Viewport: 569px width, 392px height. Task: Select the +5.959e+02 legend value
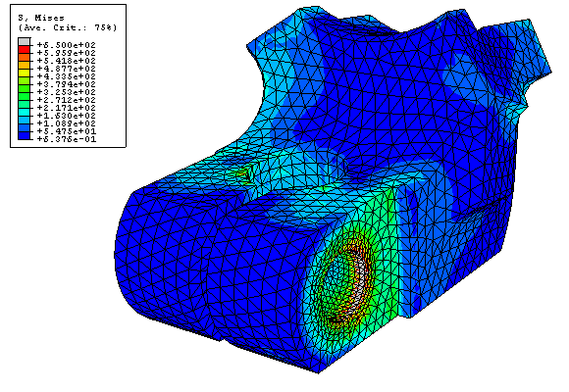(66, 53)
